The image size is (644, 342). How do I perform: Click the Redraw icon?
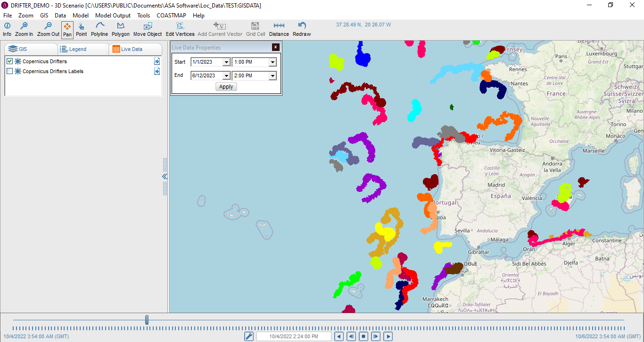point(302,29)
